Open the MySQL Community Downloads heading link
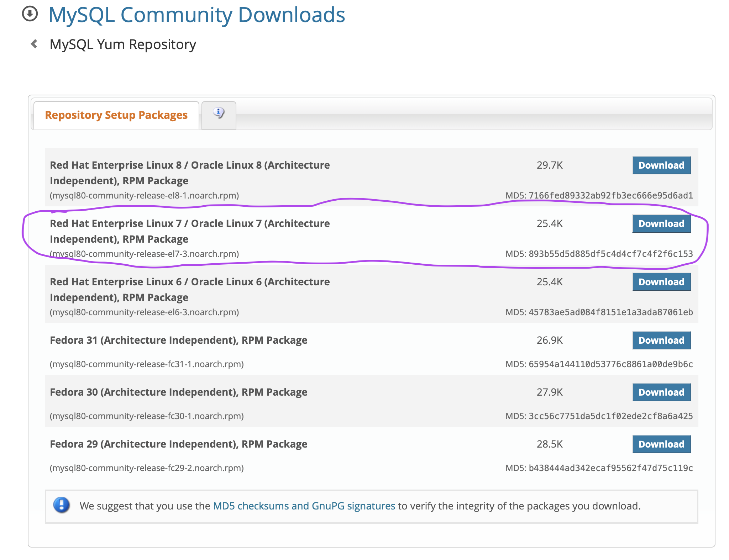The width and height of the screenshot is (729, 560). tap(196, 15)
